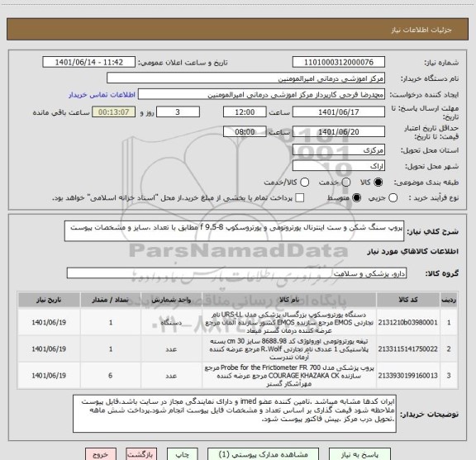This screenshot has width=476, height=460.
Task: Click the تعداد / مقدار column header
Action: tap(111, 300)
